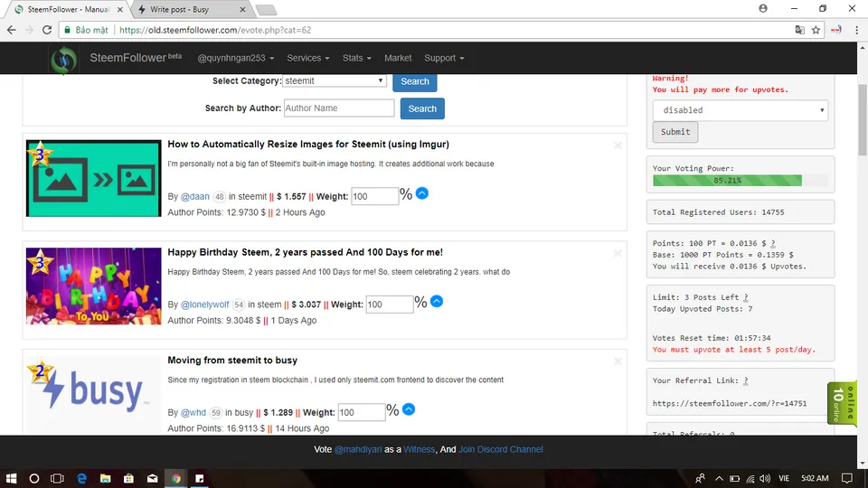Click Search button next to Author Name field

coord(422,108)
